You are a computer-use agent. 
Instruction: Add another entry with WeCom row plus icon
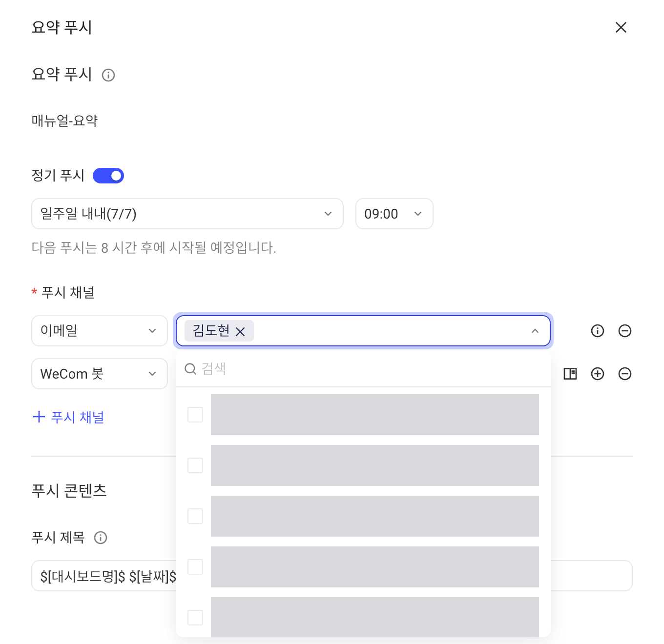click(598, 374)
